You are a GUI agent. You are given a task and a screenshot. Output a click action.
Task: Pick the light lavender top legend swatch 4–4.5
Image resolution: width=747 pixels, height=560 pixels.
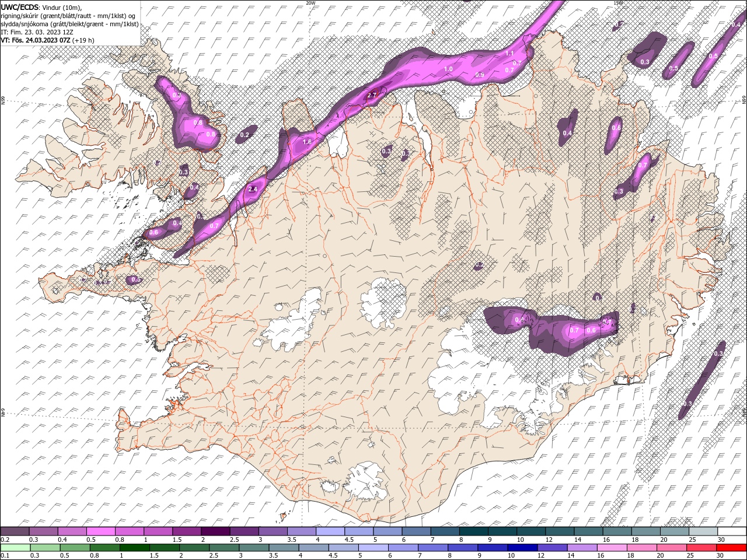(330, 531)
